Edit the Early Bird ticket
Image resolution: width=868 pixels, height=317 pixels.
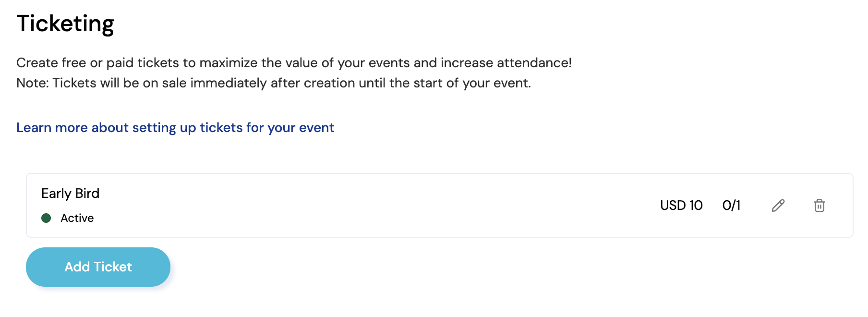click(778, 206)
